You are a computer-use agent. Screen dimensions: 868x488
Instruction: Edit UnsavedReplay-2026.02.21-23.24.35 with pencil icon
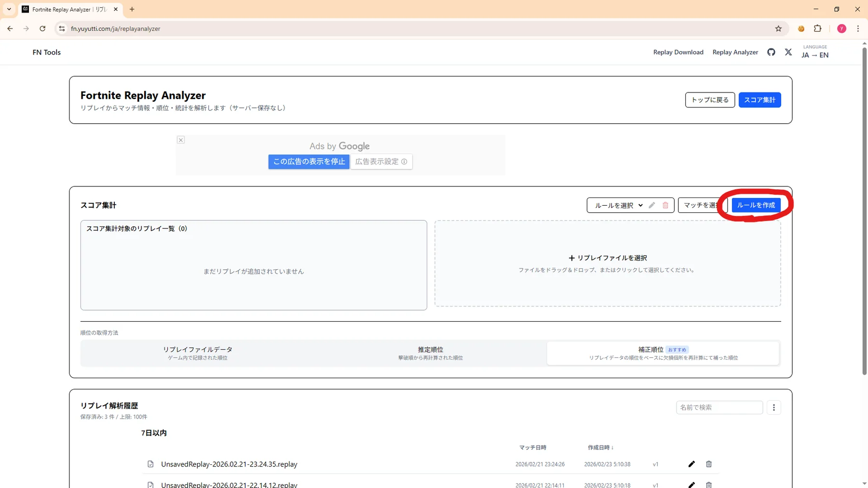tap(692, 464)
